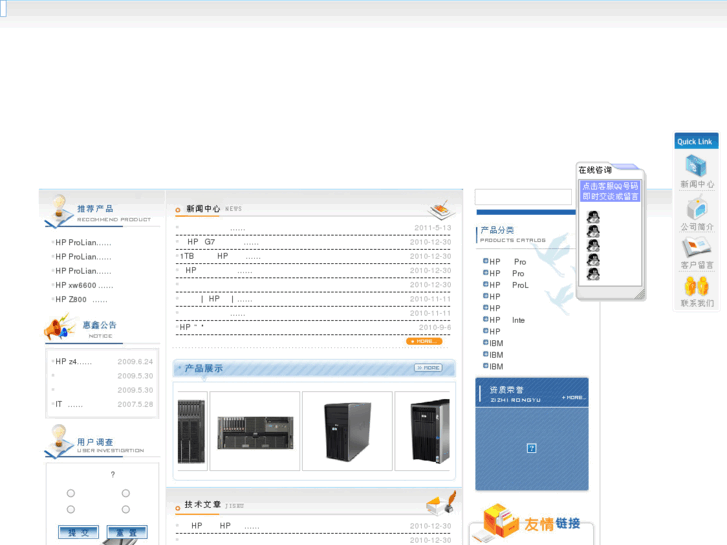Click the 惠鑫公告 megaphone icon
This screenshot has width=727, height=545.
click(x=59, y=326)
